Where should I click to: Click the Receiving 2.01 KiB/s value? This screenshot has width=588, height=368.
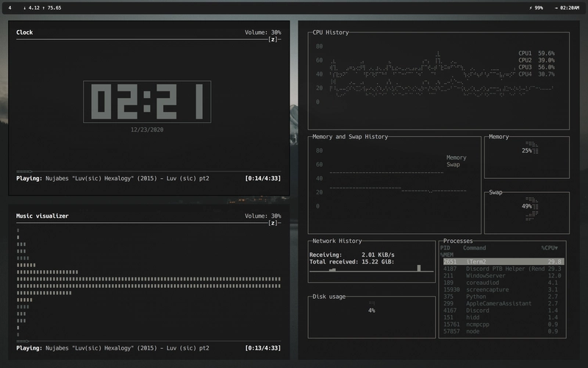(378, 255)
